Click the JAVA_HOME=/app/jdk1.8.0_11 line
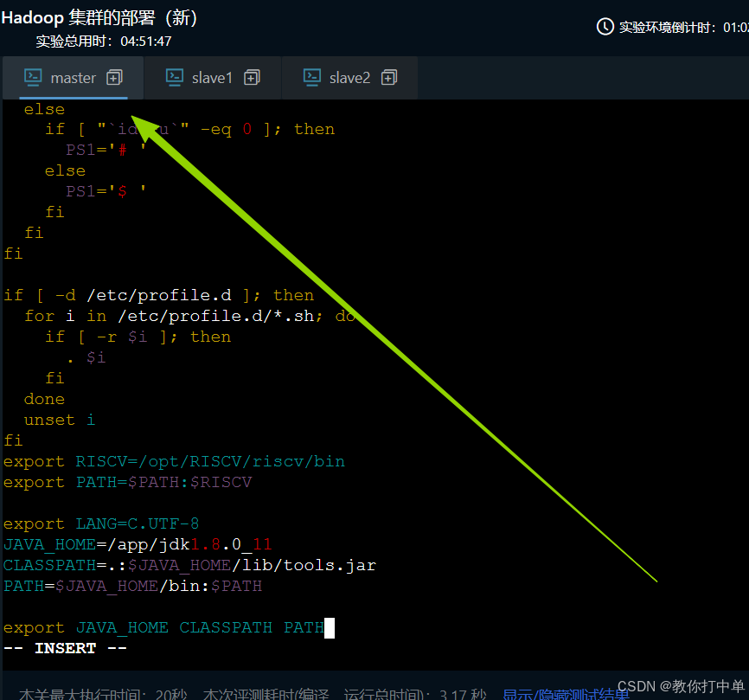749x700 pixels. point(138,544)
